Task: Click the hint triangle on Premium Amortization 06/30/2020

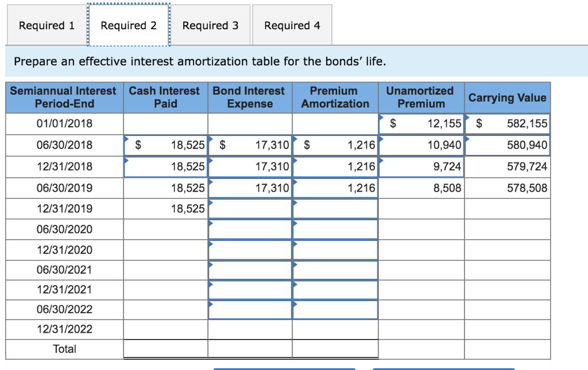Action: pos(295,223)
